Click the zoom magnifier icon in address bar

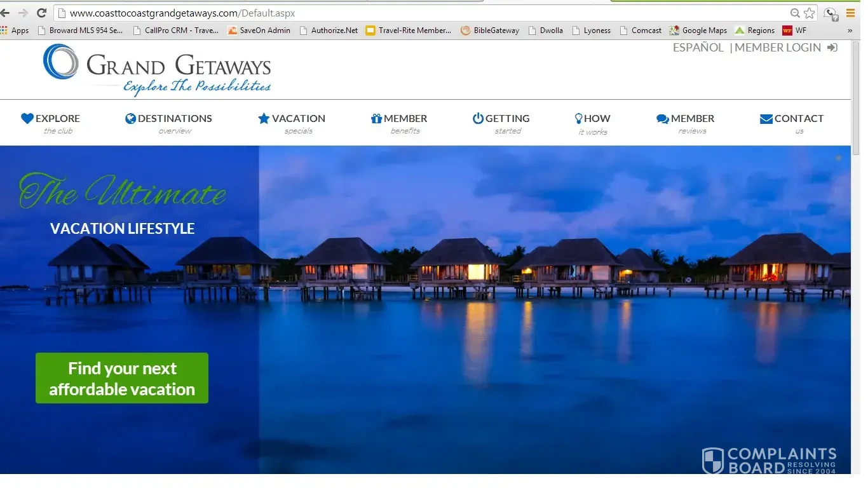coord(794,13)
